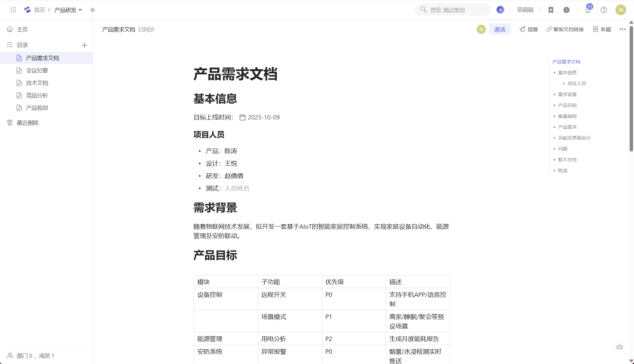
Task: Open the keyboard shortcuts icon at bottom right
Action: tap(619, 346)
